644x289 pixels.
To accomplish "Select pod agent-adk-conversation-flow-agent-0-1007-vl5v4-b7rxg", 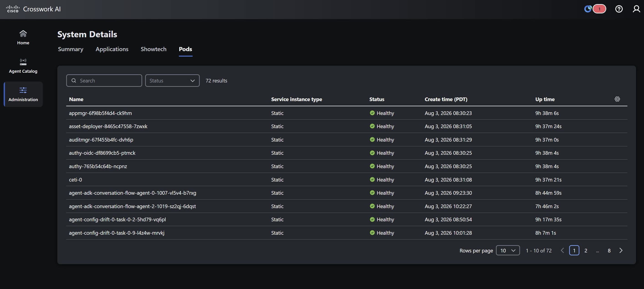I will (132, 193).
